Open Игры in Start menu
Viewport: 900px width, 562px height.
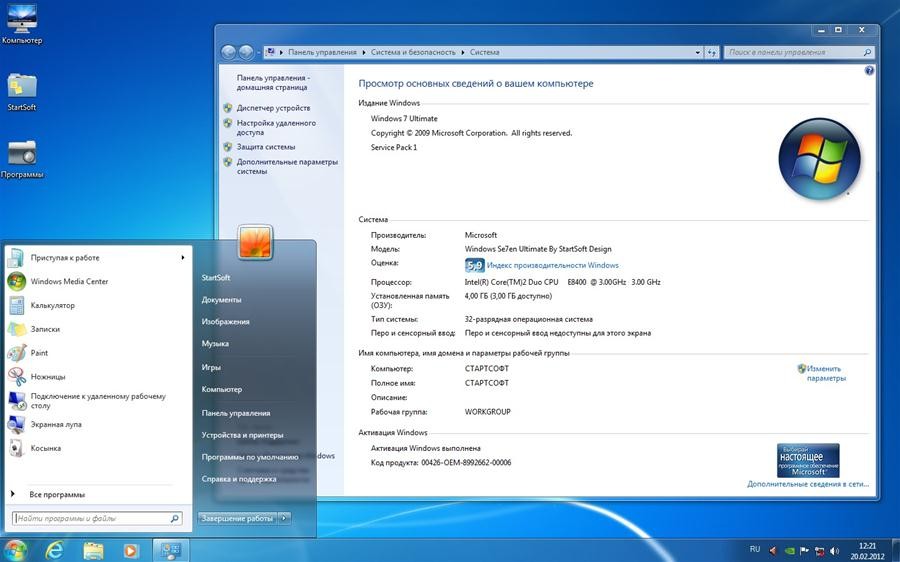(211, 367)
